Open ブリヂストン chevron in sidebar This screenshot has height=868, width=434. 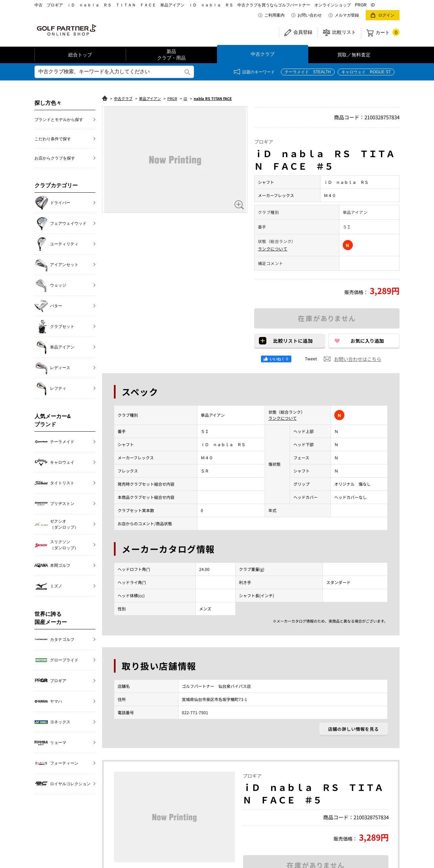tap(94, 504)
